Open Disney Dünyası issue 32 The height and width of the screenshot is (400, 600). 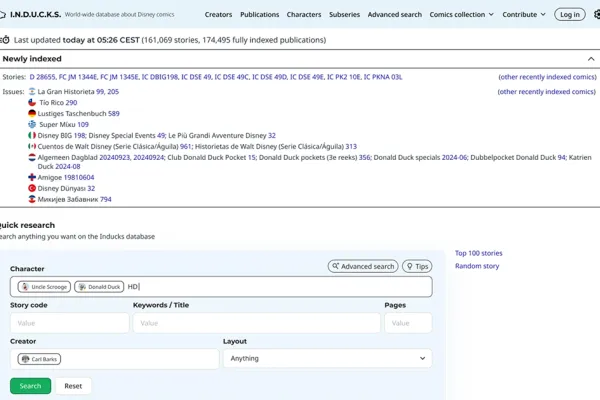click(x=91, y=188)
